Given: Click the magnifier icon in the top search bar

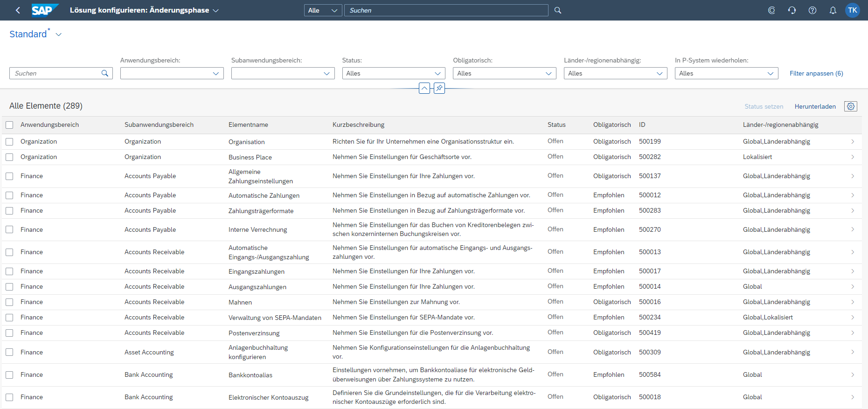Looking at the screenshot, I should point(557,10).
